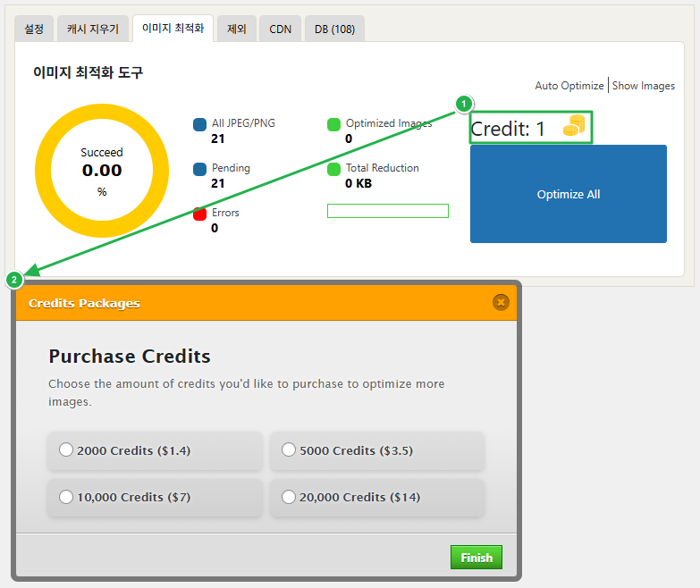This screenshot has height=588, width=700.
Task: Click the Show Images link
Action: (643, 86)
